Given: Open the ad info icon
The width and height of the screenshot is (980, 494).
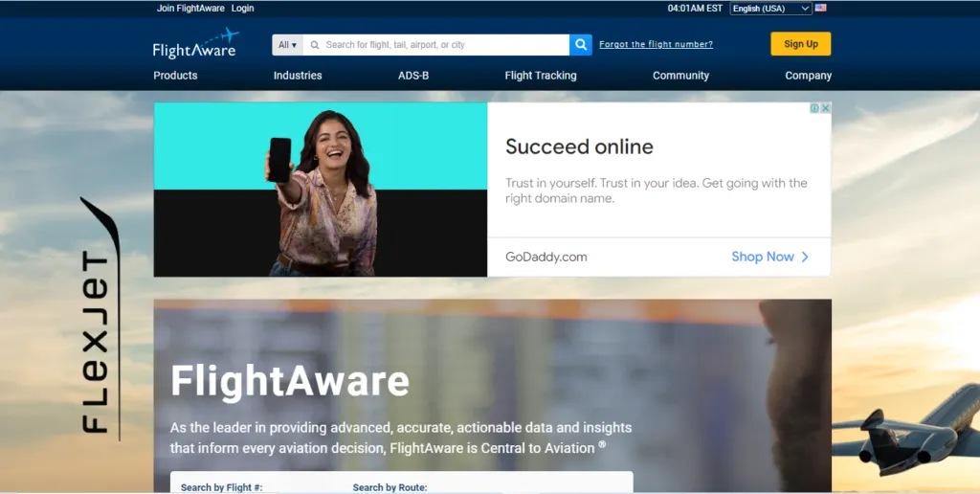Looking at the screenshot, I should 815,108.
